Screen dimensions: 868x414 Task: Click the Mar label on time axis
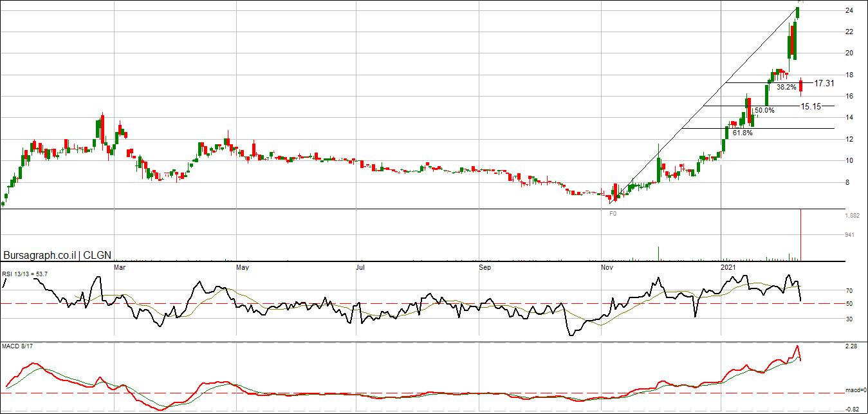119,267
